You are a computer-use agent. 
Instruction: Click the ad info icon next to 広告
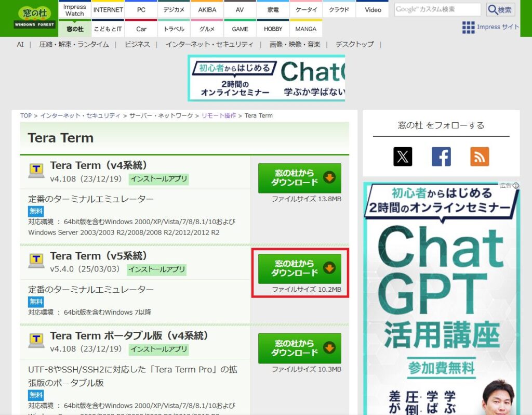coord(516,186)
